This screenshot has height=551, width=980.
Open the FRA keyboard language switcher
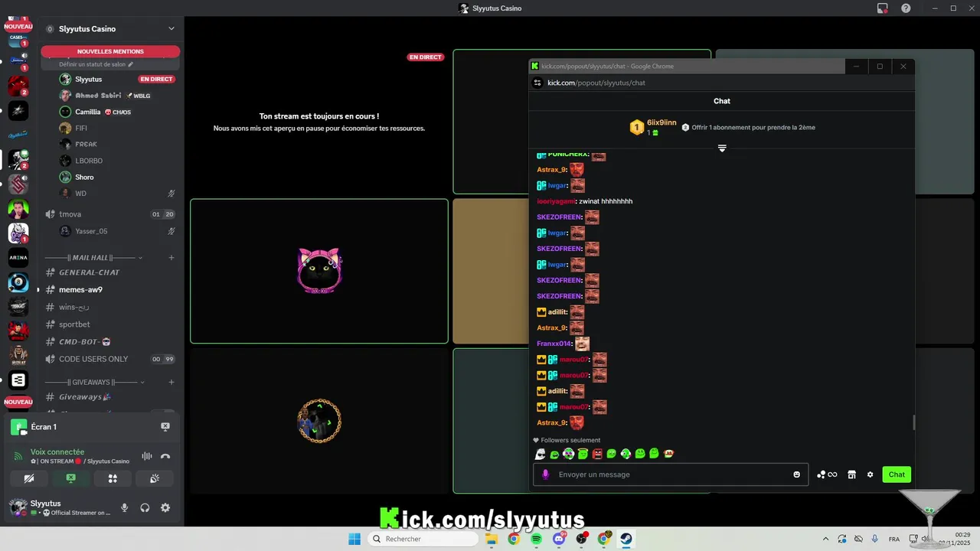point(894,539)
